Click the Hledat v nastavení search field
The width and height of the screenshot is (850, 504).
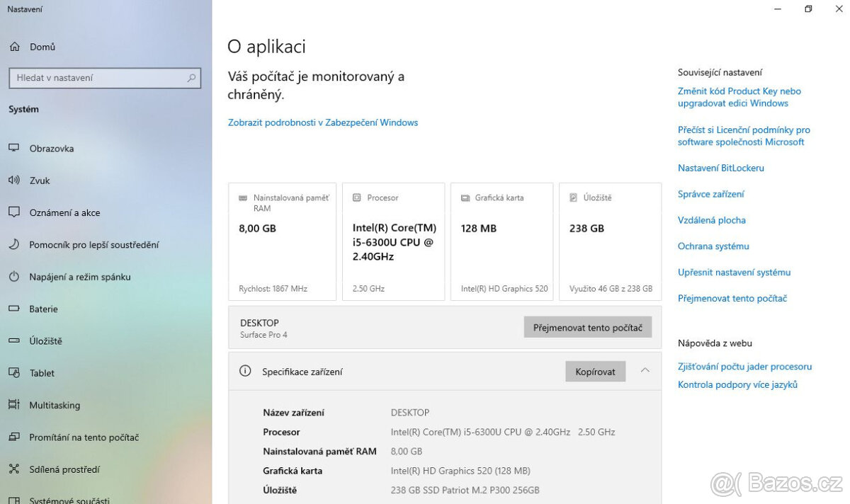click(105, 78)
